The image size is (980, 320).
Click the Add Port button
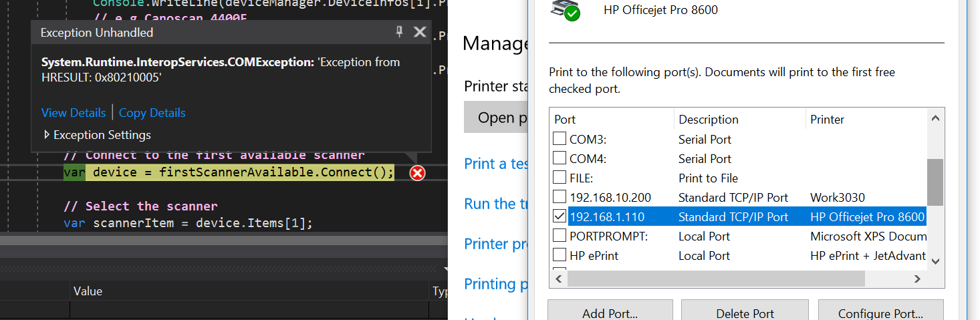(x=610, y=311)
